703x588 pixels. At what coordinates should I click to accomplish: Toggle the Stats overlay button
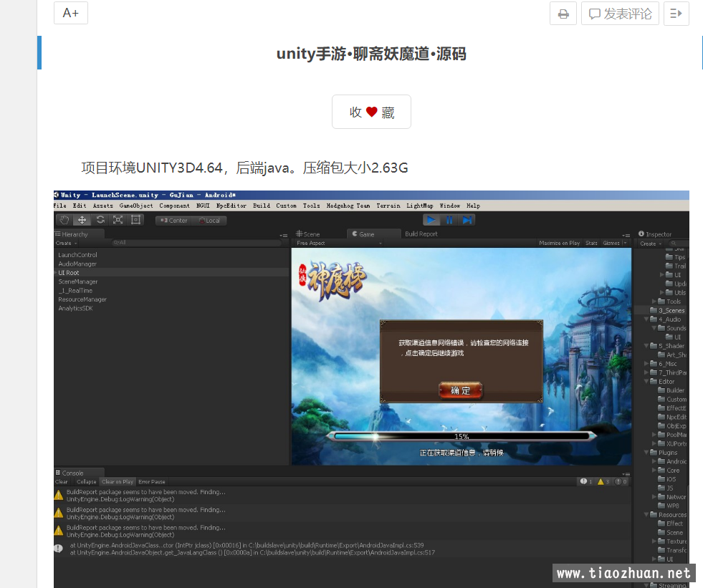click(591, 244)
